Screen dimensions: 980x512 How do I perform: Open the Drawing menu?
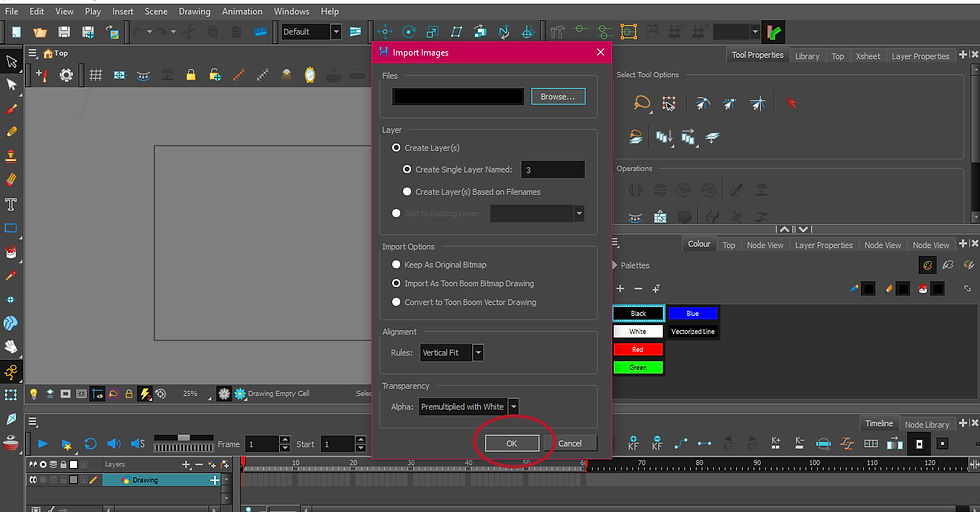[194, 11]
